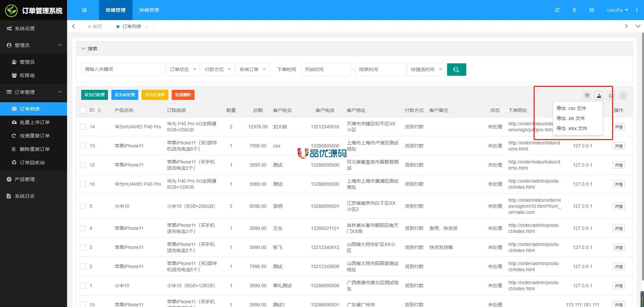Click the info icon above the table
The height and width of the screenshot is (307, 644).
tap(623, 96)
